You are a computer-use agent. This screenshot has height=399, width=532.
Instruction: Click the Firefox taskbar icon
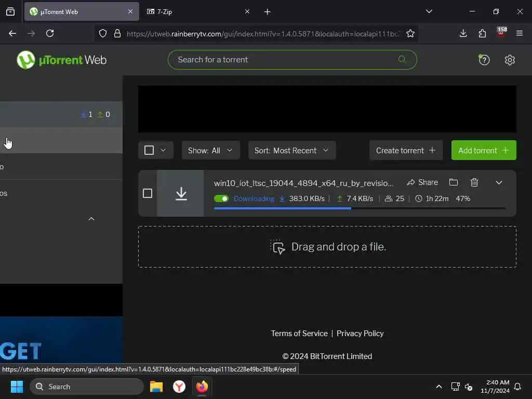click(202, 387)
